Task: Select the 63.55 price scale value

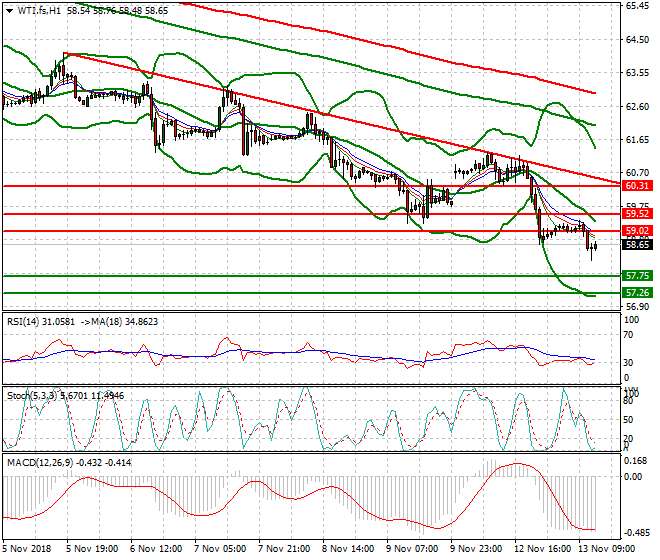Action: point(637,73)
